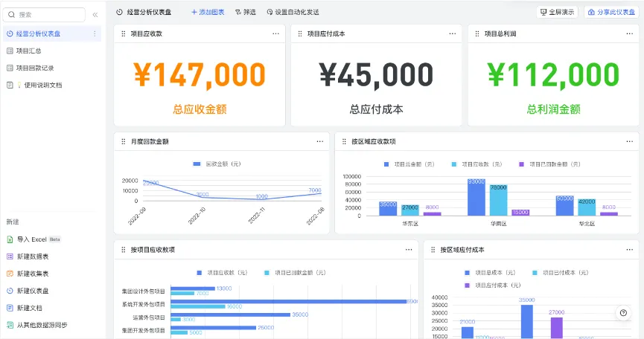Open 设置自动化发送 settings
The height and width of the screenshot is (339, 644).
(293, 13)
